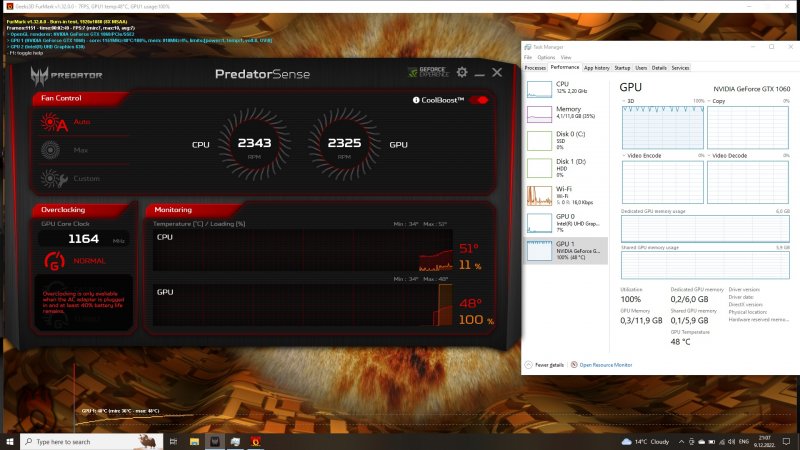Viewport: 800px width, 450px height.
Task: Click GPU Core Clock value 1164
Action: pos(84,239)
